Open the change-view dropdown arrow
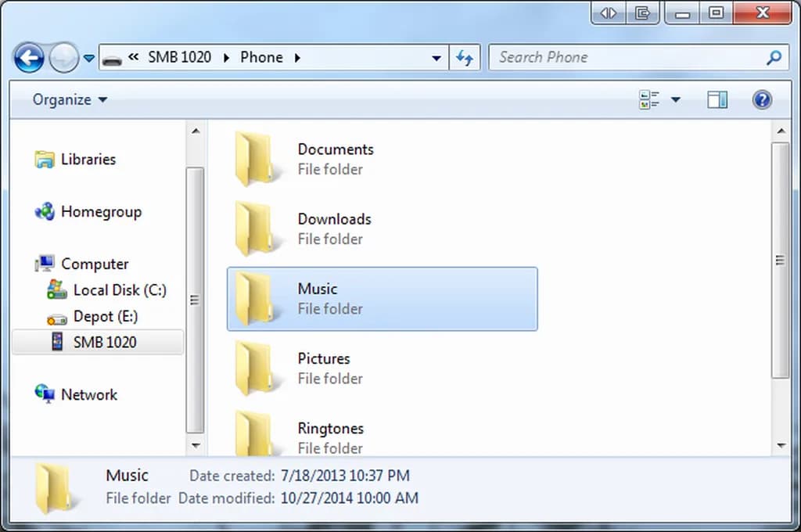The image size is (801, 532). click(x=676, y=99)
